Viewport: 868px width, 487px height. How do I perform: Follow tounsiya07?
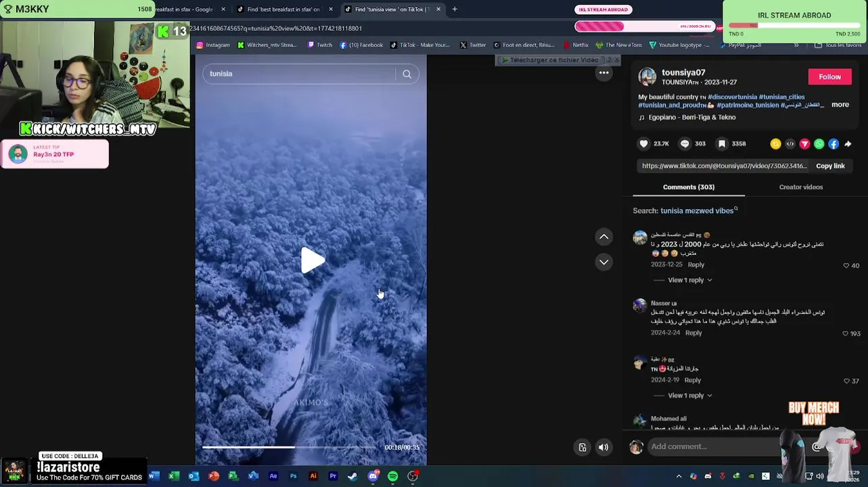[829, 76]
